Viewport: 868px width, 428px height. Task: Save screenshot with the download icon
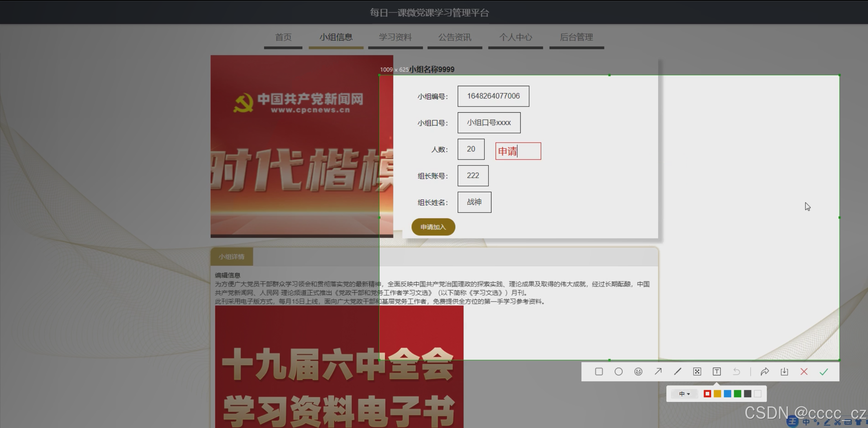coord(784,371)
